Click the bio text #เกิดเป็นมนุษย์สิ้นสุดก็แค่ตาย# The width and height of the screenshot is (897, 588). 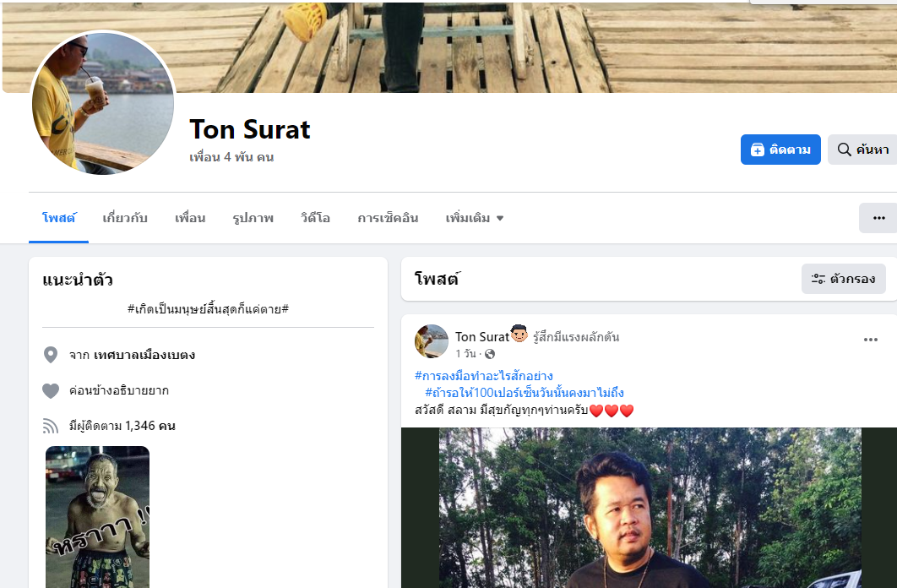click(x=208, y=309)
